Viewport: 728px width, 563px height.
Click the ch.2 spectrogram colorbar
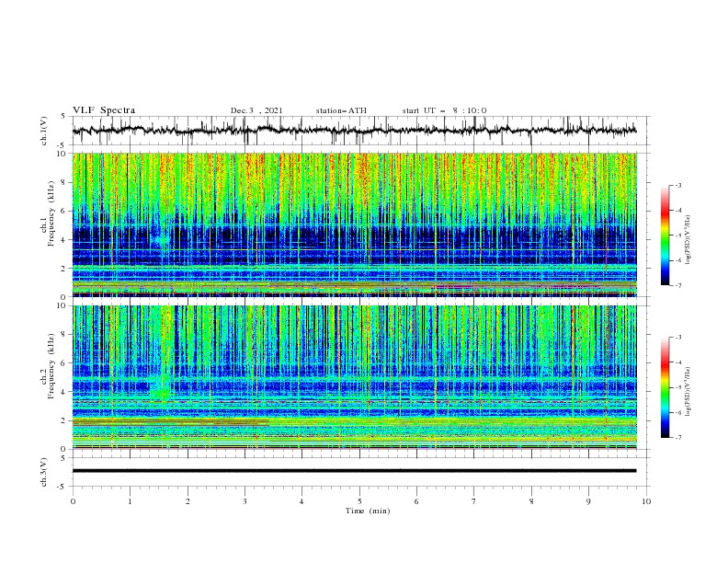pyautogui.click(x=665, y=387)
